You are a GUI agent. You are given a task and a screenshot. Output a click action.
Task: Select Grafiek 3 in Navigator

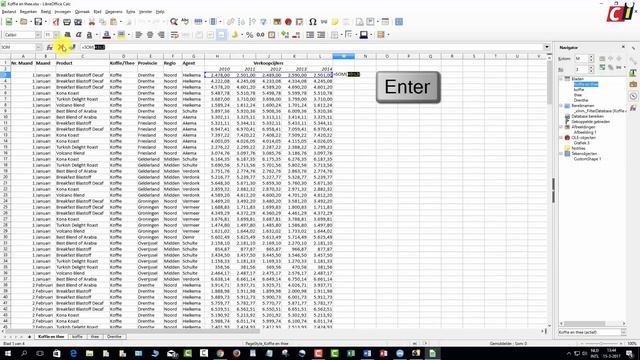[x=582, y=143]
